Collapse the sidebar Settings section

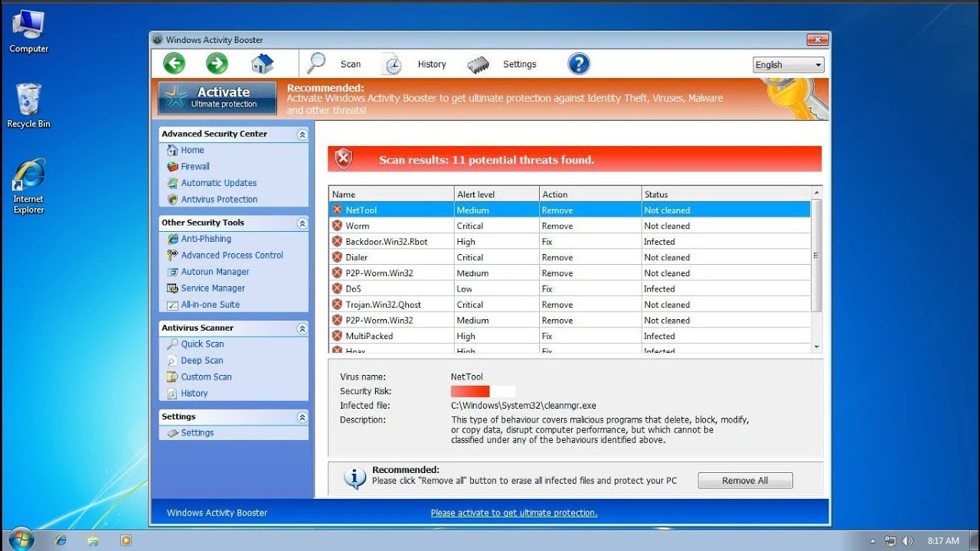pyautogui.click(x=302, y=417)
